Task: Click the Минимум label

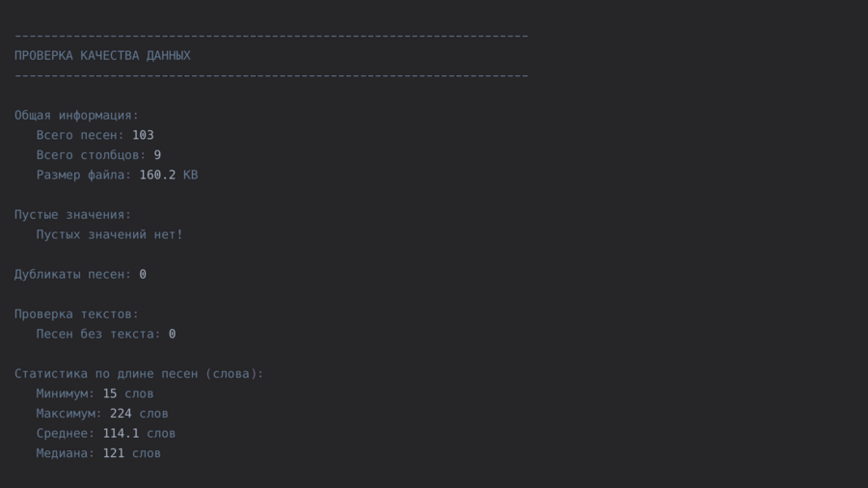Action: 65,394
